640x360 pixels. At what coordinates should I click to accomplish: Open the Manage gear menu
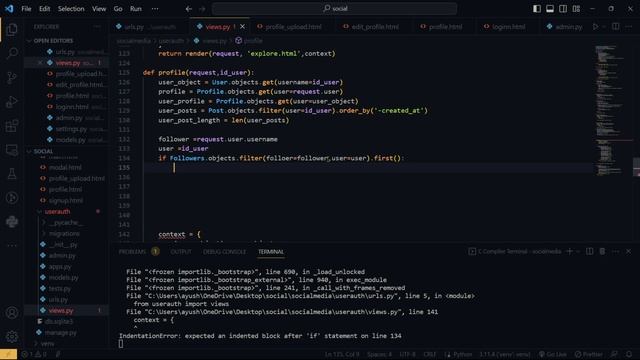pyautogui.click(x=12, y=337)
